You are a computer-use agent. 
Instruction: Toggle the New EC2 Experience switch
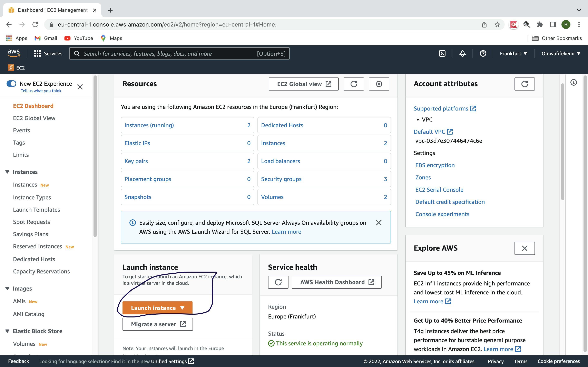pyautogui.click(x=11, y=83)
